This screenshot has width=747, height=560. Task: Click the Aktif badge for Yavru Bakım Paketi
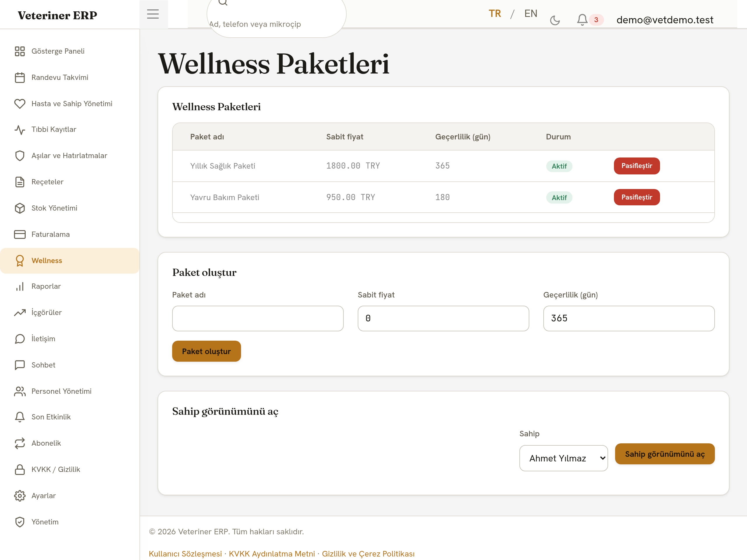click(559, 197)
